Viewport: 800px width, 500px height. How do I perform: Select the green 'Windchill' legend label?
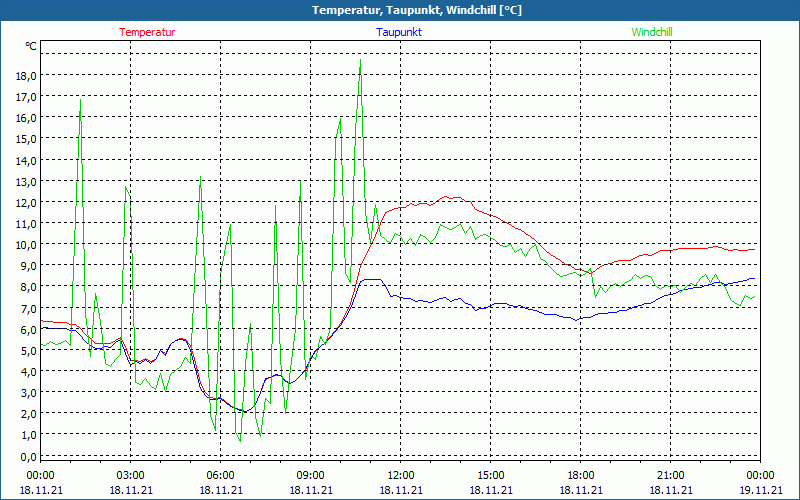click(x=652, y=32)
